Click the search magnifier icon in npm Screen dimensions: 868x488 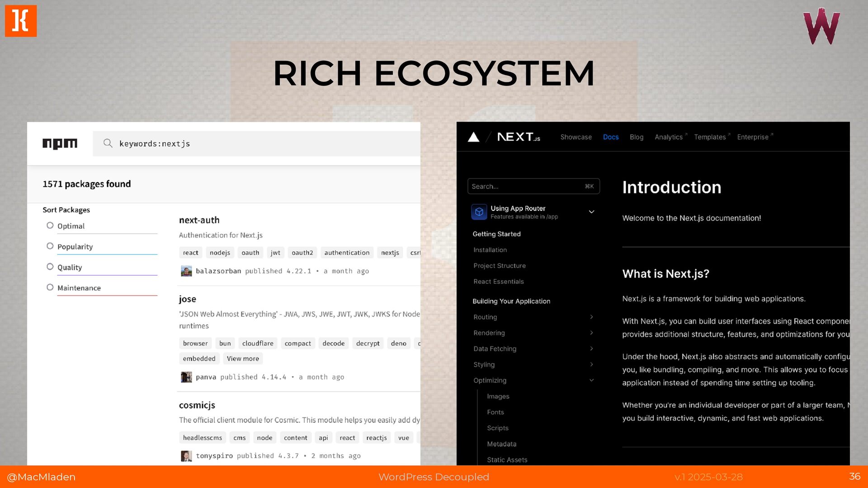coord(108,143)
